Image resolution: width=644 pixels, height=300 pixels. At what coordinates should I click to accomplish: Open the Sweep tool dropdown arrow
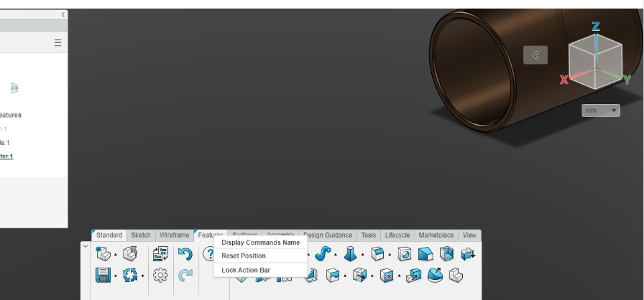tap(335, 255)
